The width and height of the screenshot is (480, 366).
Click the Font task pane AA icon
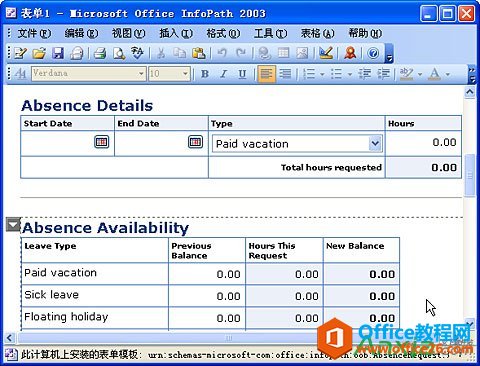21,74
